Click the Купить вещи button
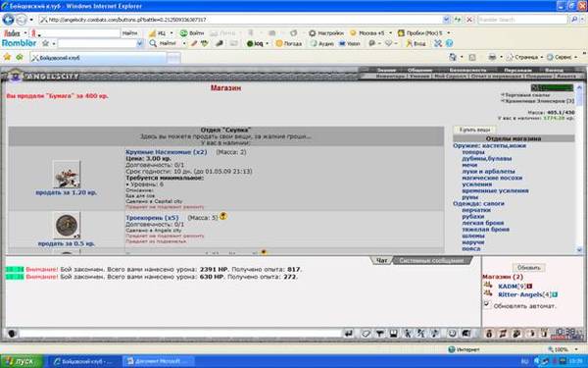The width and height of the screenshot is (588, 368). pos(474,130)
